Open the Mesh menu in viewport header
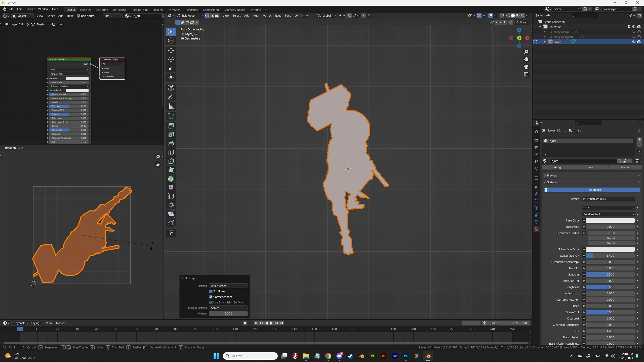This screenshot has width=644, height=362. click(x=256, y=16)
